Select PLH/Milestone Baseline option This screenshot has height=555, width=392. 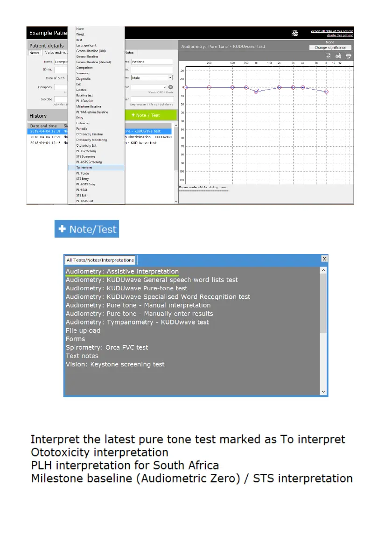tap(92, 112)
